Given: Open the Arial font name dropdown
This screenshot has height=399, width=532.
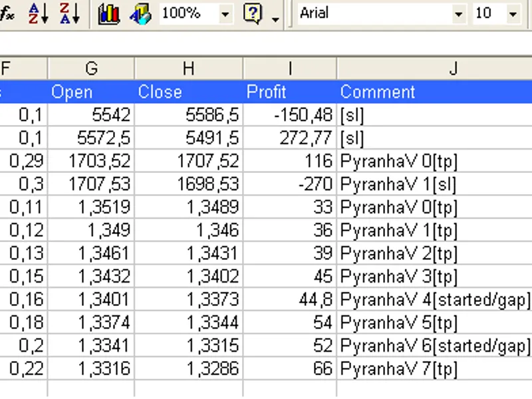Looking at the screenshot, I should [x=459, y=14].
